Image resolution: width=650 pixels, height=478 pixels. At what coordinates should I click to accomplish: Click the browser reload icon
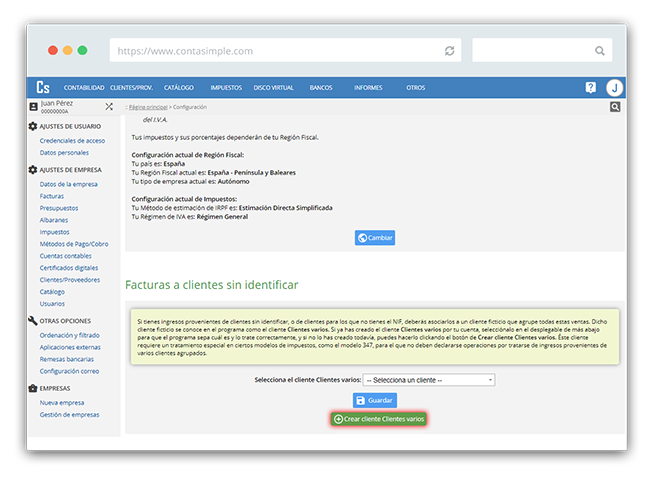point(450,51)
